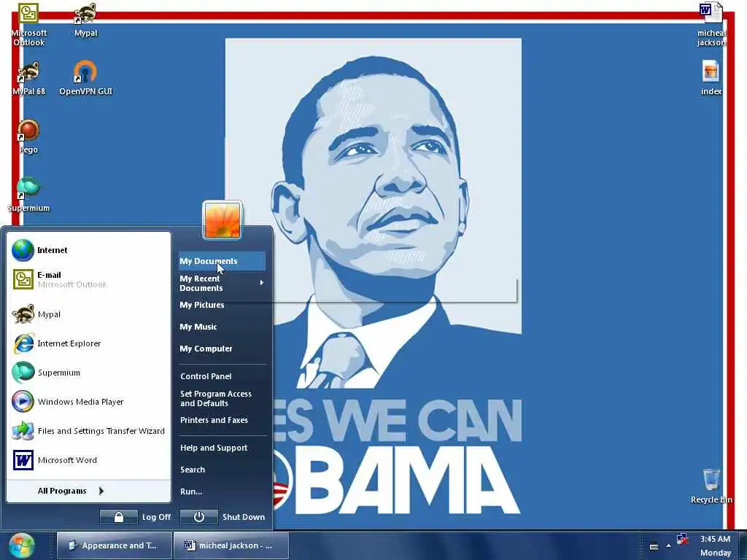
Task: Launch Supermium from Start menu list
Action: coord(88,373)
